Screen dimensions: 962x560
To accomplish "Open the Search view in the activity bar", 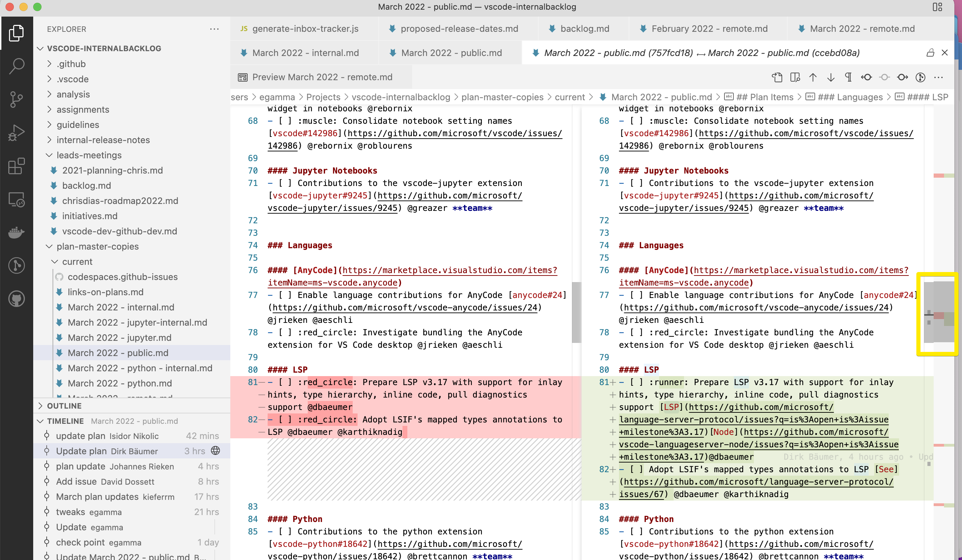I will (16, 66).
